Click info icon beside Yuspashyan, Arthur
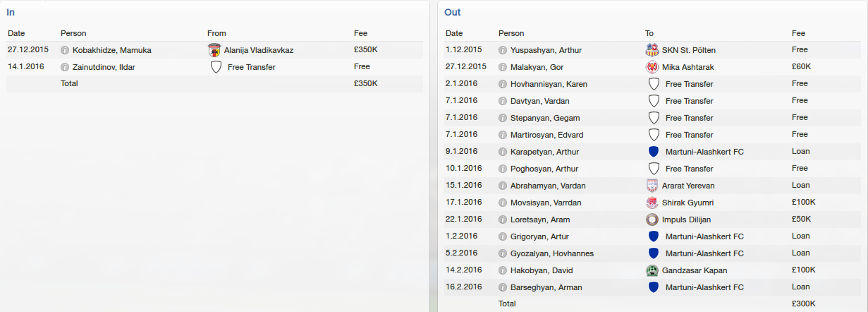Viewport: 868px width, 312px height. (503, 50)
